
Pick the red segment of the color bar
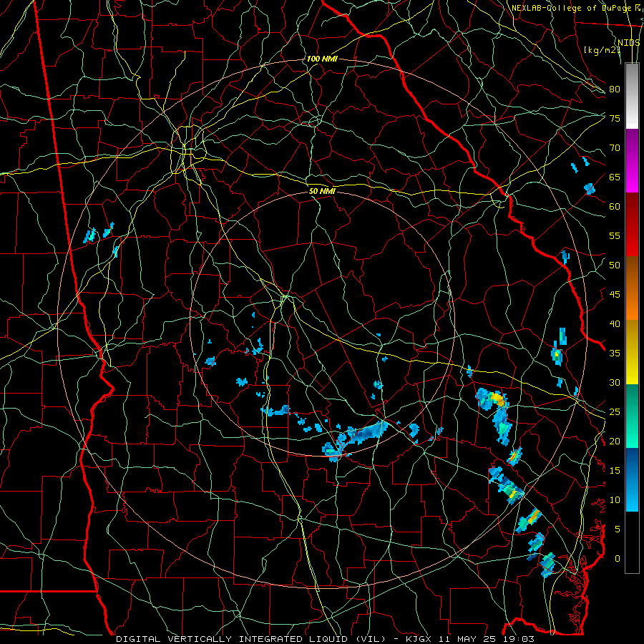pyautogui.click(x=632, y=225)
